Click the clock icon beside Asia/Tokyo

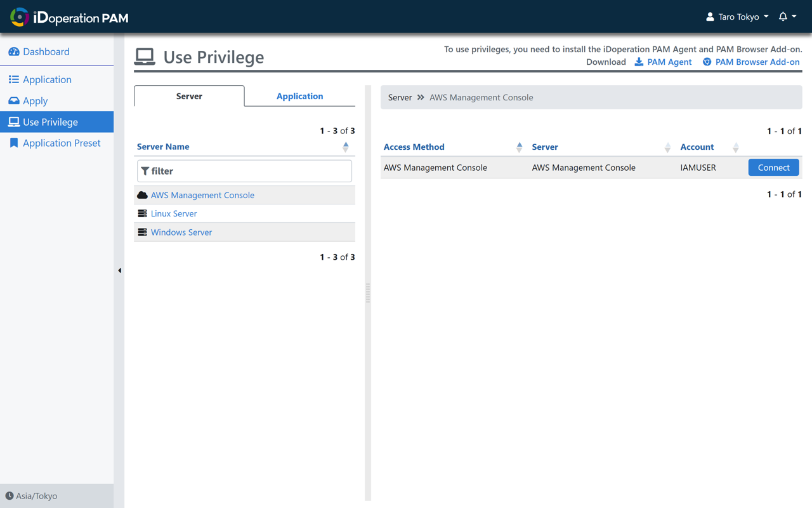[x=10, y=496]
